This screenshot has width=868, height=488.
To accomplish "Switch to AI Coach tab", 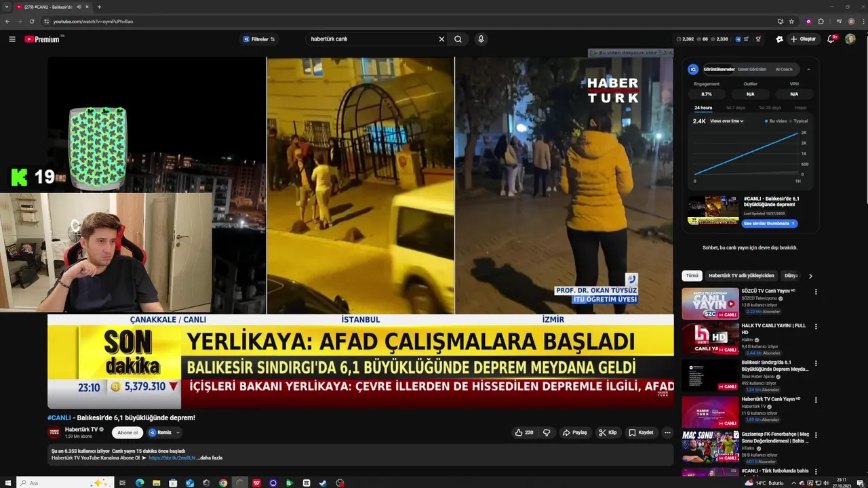I will tap(784, 69).
